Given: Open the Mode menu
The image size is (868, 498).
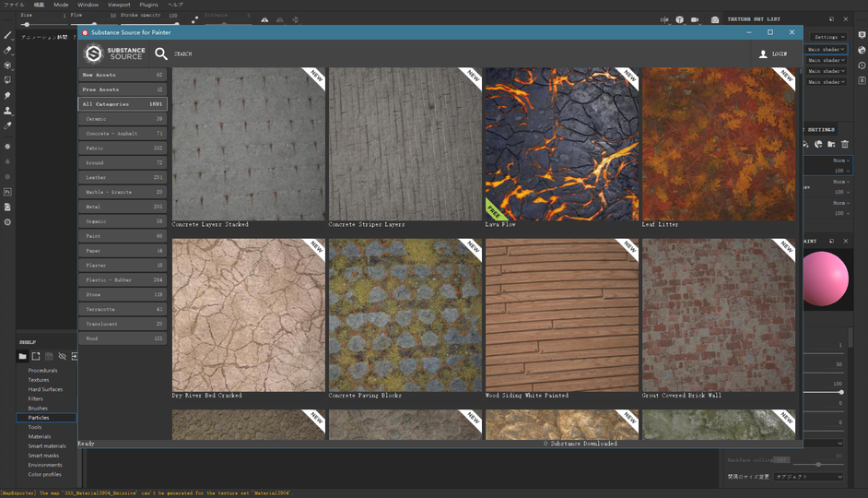Looking at the screenshot, I should click(61, 5).
